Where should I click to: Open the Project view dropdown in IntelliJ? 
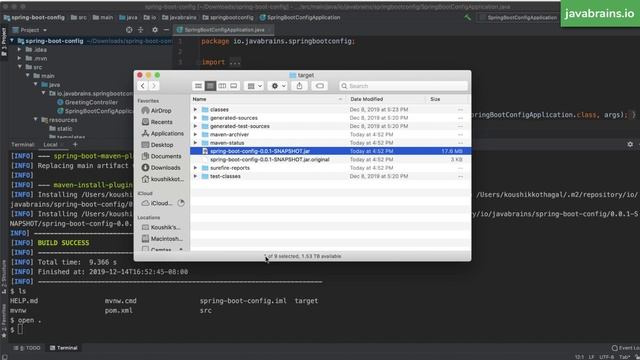[x=29, y=30]
